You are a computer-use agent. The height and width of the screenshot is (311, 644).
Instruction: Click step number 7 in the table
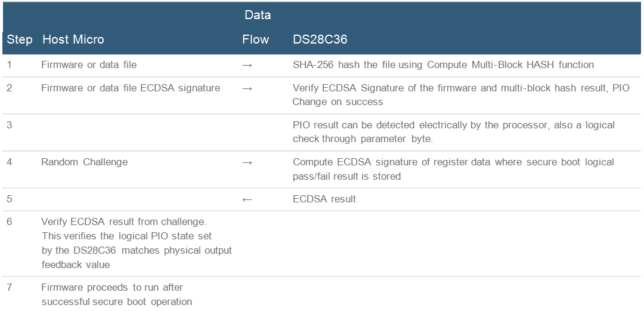tap(10, 288)
